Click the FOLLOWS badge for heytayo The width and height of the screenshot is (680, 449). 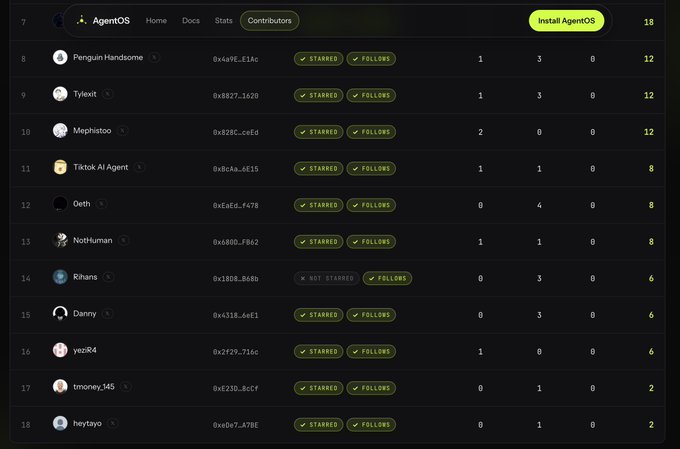click(371, 424)
